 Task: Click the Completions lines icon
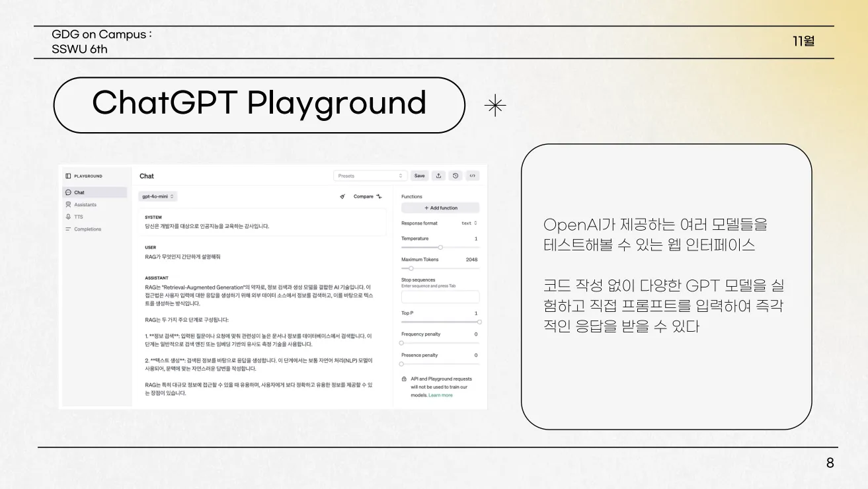(x=68, y=229)
